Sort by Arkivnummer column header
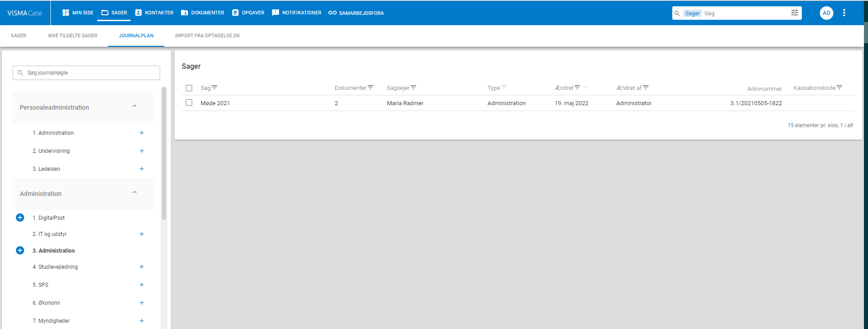 pyautogui.click(x=765, y=89)
